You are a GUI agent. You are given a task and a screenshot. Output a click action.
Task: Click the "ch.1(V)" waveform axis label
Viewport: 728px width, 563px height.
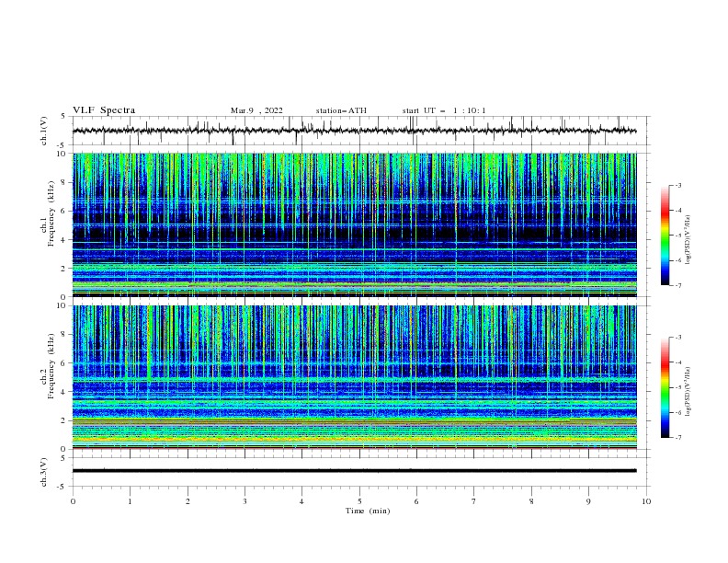click(x=44, y=131)
